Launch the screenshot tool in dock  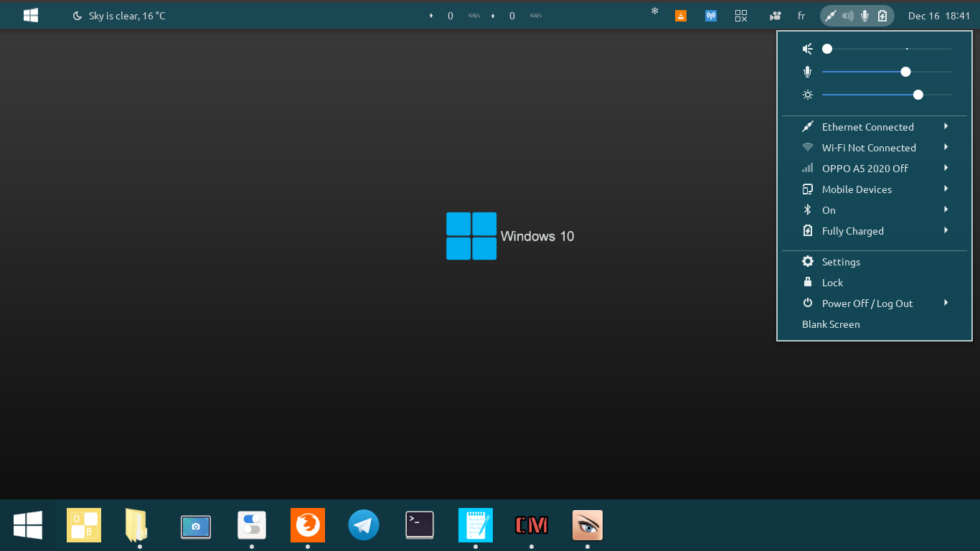tap(196, 527)
